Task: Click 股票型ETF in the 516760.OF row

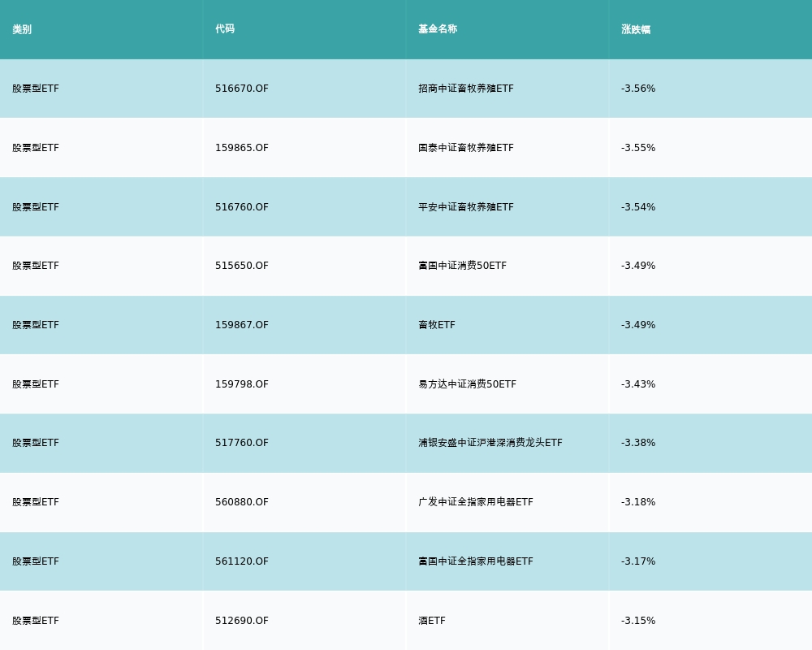Action: 36,207
